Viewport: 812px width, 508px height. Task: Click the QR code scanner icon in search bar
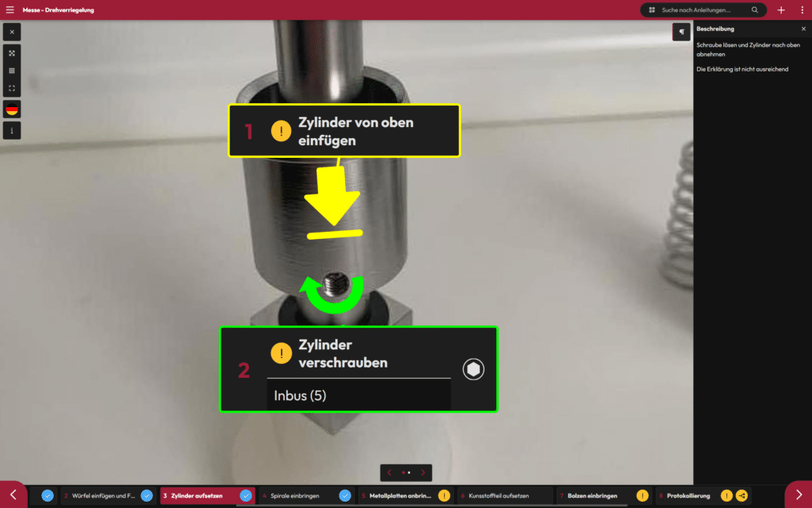pos(652,10)
